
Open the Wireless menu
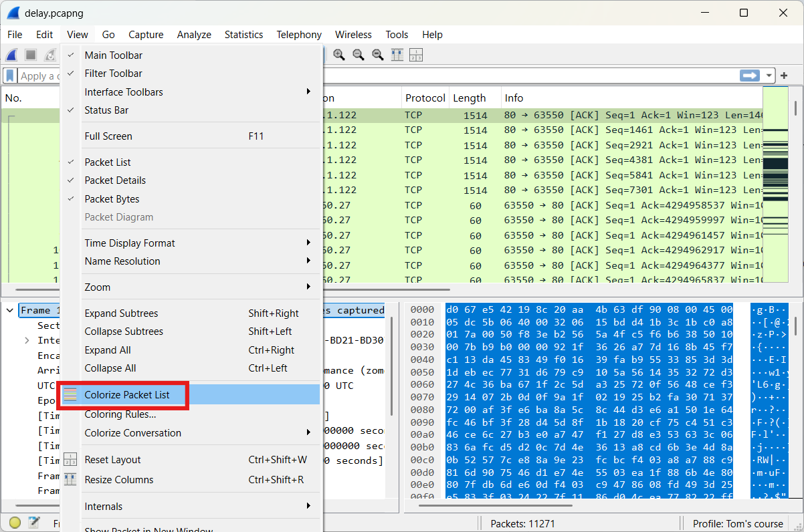353,35
